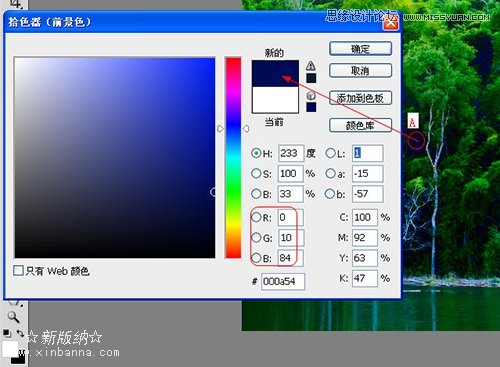Click the foreground color swatch in toolbox
Image resolution: width=500 pixels, height=367 pixels.
click(10, 349)
